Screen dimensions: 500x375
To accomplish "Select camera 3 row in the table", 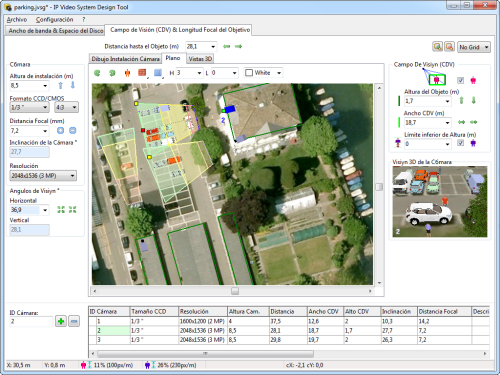I will coord(289,340).
